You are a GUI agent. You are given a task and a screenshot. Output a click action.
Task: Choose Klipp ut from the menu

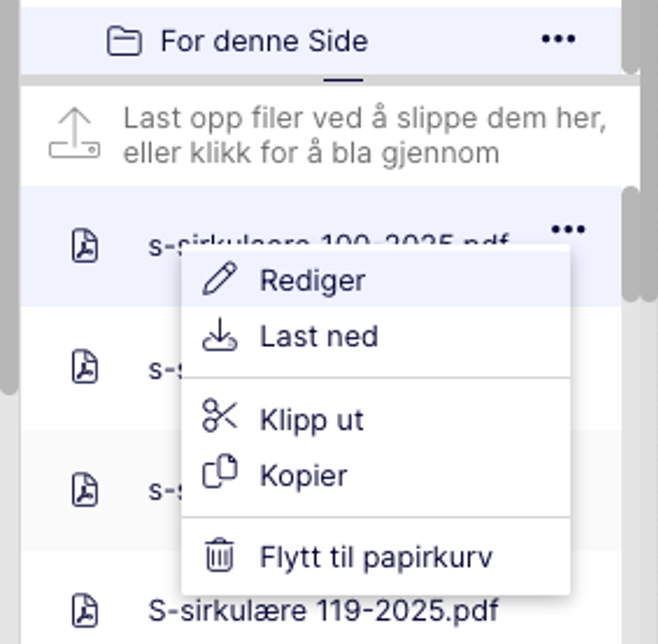pyautogui.click(x=311, y=420)
